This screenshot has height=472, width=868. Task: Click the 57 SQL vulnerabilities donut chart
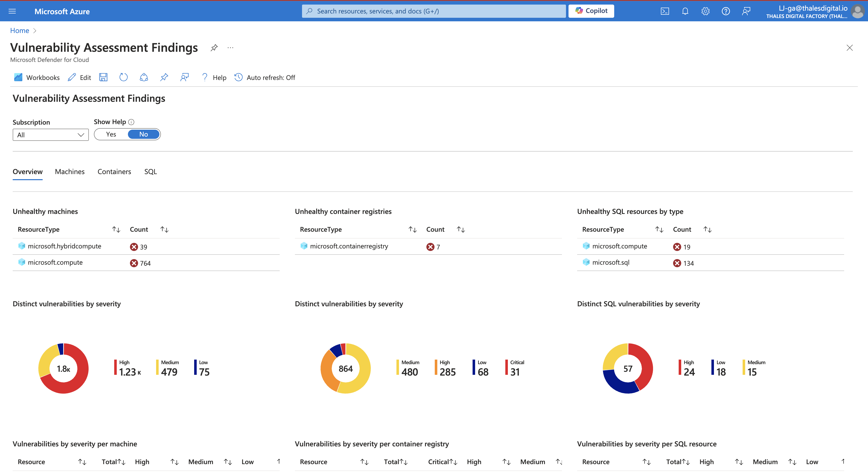point(628,368)
